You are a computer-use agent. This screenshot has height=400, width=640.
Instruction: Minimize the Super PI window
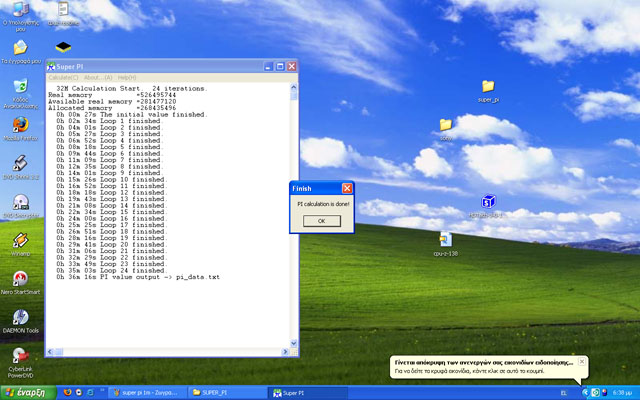[x=268, y=67]
